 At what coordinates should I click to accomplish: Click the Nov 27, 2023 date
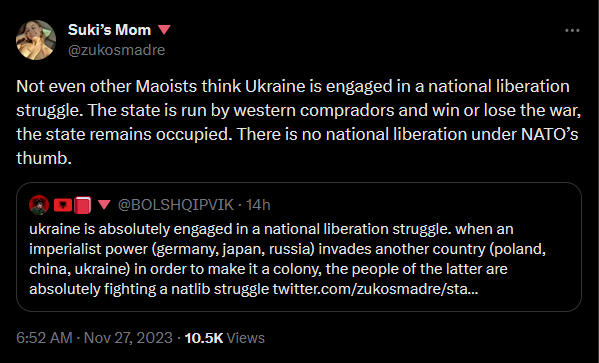[128, 338]
